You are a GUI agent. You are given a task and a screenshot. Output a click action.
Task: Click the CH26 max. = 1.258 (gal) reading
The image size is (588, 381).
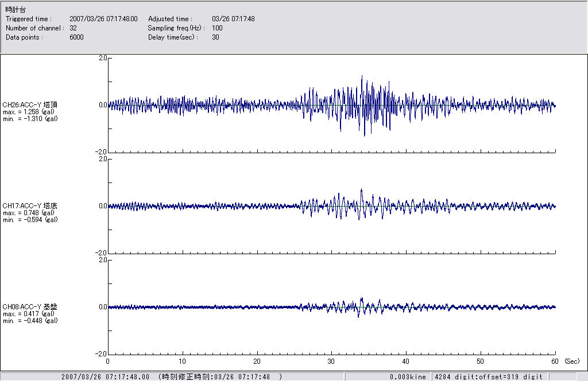click(x=29, y=112)
